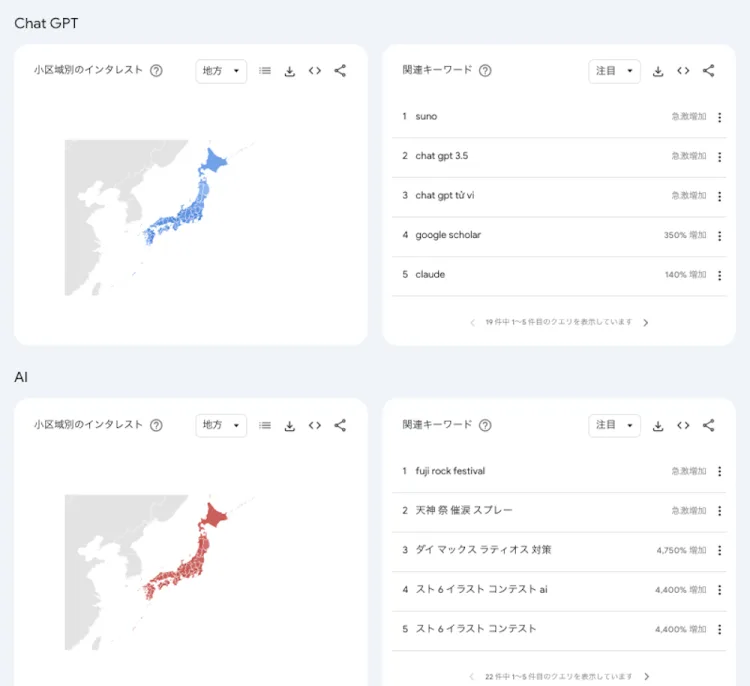Get embed code for Chat GPT related keywords
Viewport: 750px width, 686px height.
click(x=683, y=71)
